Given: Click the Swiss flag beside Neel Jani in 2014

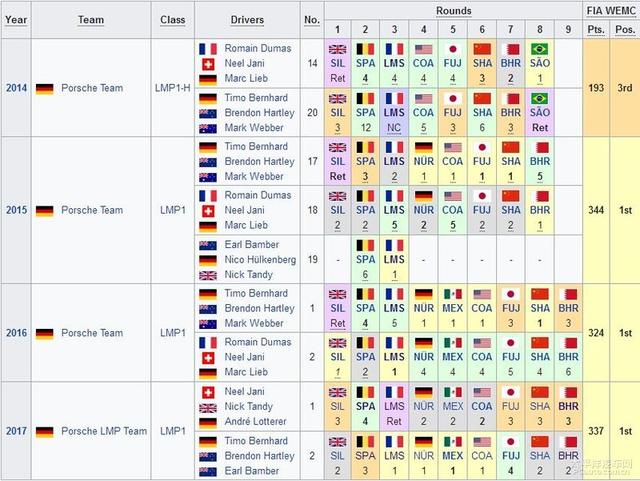Looking at the screenshot, I should point(208,64).
